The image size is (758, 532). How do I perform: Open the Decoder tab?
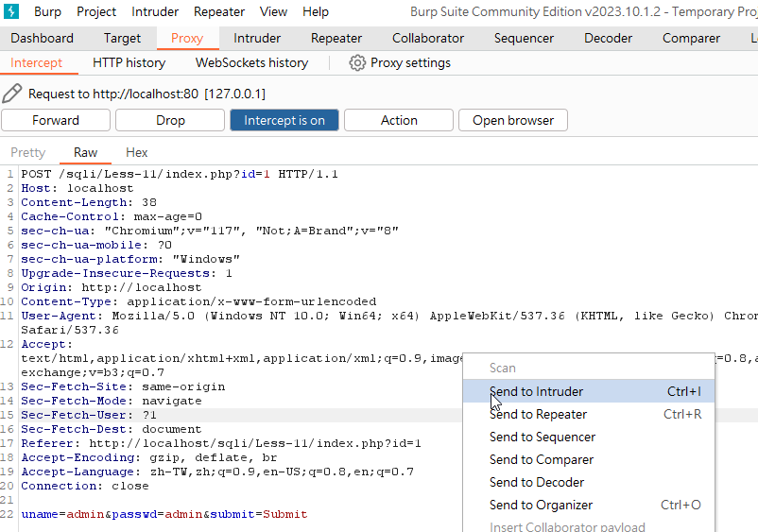[608, 38]
